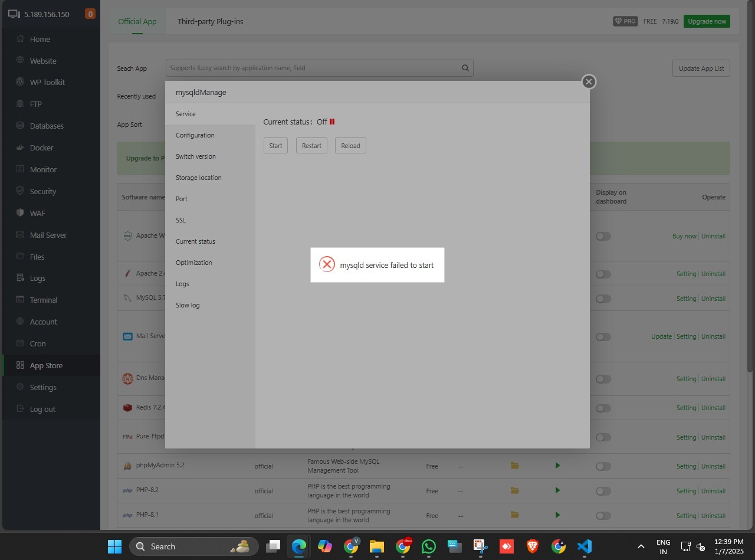Click the Log out icon

pyautogui.click(x=20, y=409)
